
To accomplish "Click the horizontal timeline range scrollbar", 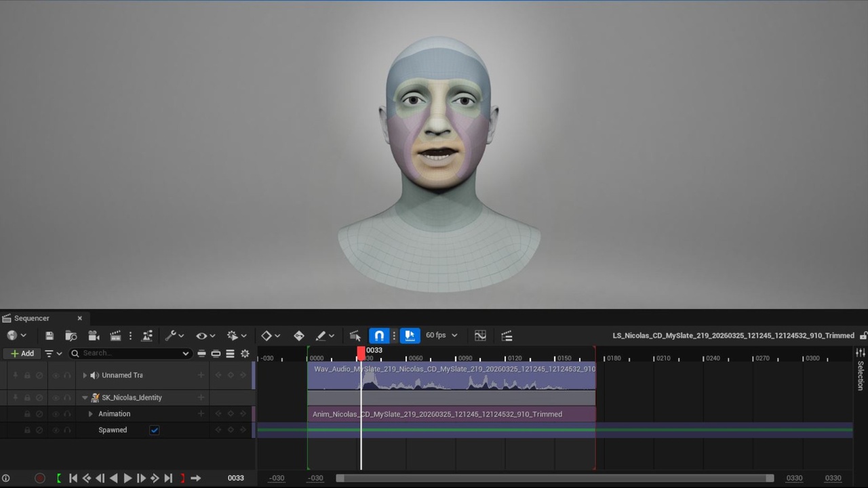I will [x=555, y=478].
